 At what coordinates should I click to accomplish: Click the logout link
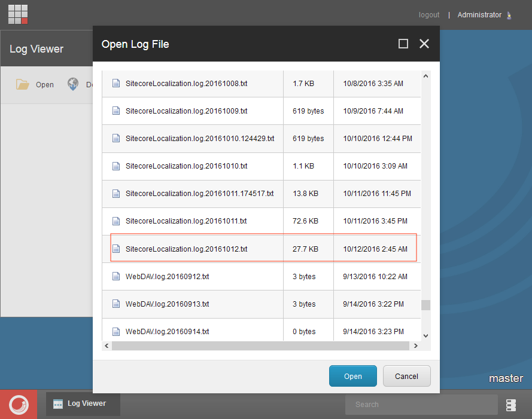tap(429, 15)
